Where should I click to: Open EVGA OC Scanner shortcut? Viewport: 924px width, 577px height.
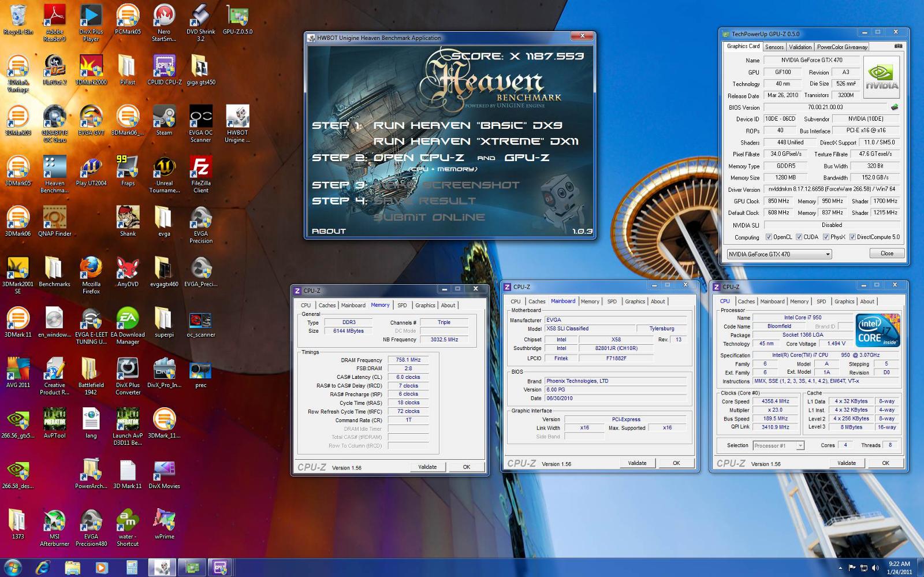pos(200,124)
